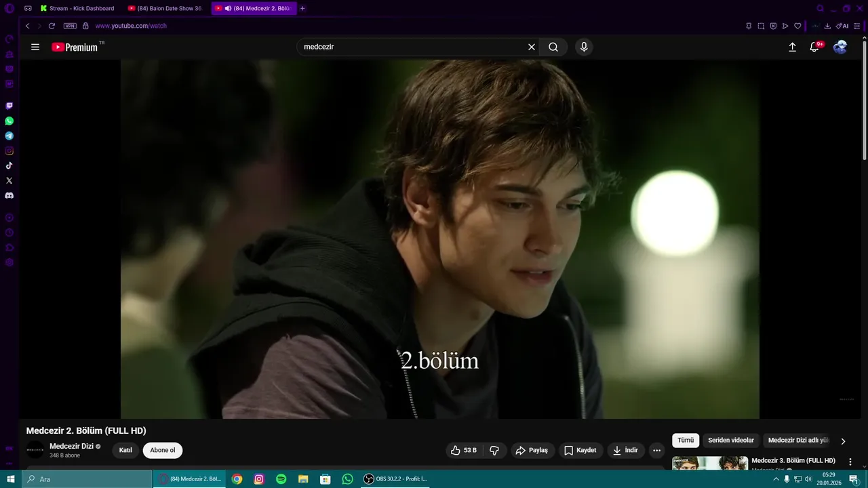This screenshot has height=488, width=868.
Task: Save the video with Kaydet
Action: coord(580,450)
